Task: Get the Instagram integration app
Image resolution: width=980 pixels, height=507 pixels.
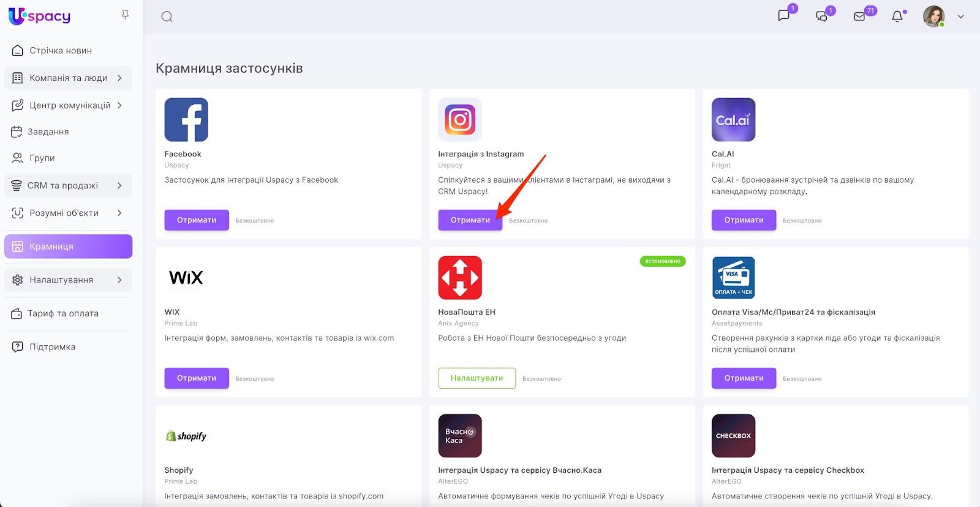Action: [470, 220]
